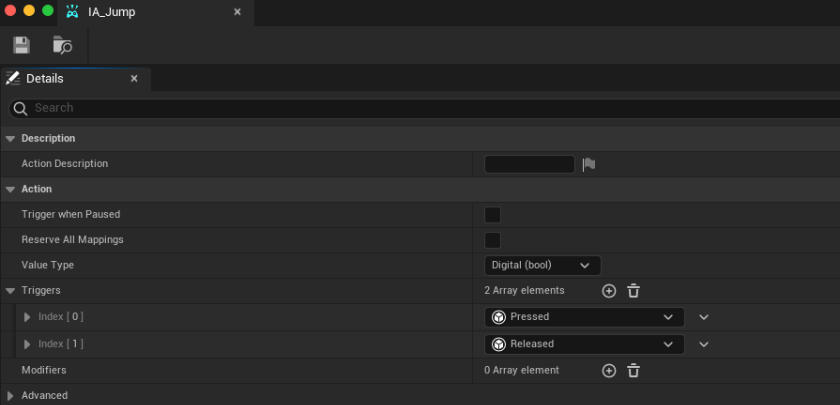Open the Pressed trigger type dropdown
Image resolution: width=840 pixels, height=405 pixels.
click(x=584, y=317)
